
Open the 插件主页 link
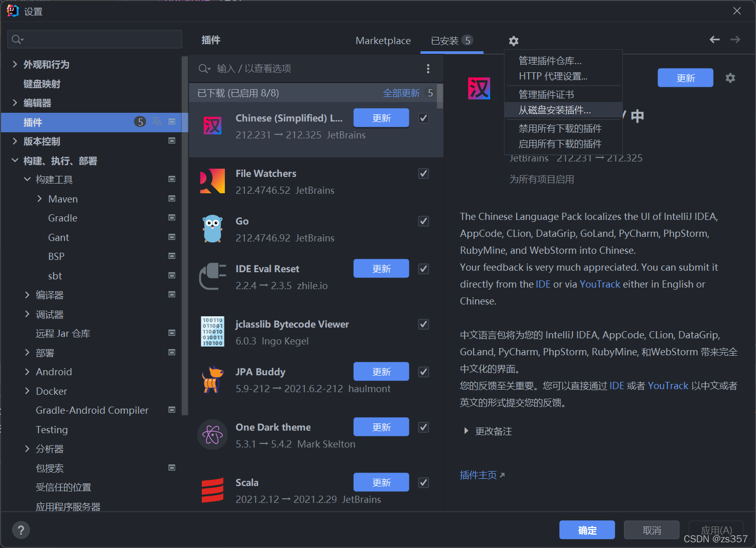pyautogui.click(x=482, y=475)
